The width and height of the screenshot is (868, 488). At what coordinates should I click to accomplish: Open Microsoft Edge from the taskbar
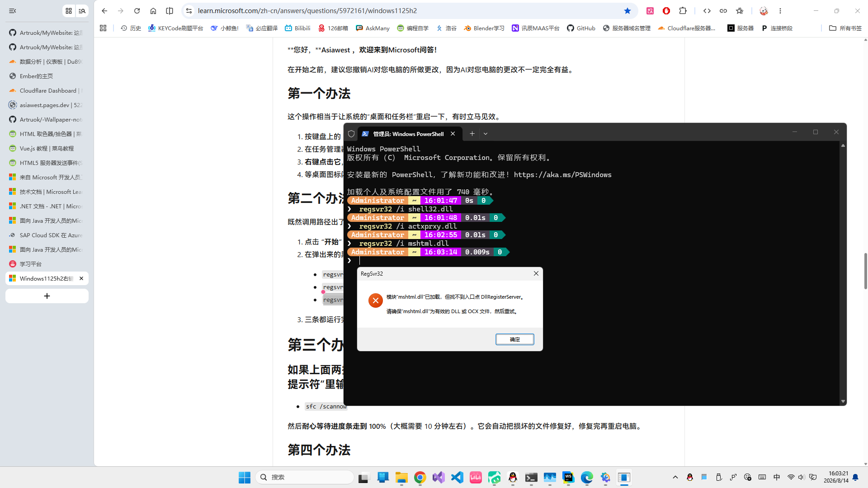(587, 477)
